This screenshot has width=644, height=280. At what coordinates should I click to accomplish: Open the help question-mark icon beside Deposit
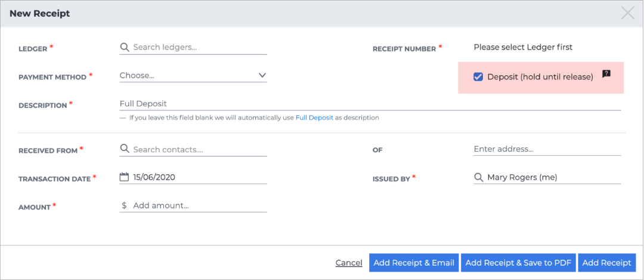(x=606, y=74)
